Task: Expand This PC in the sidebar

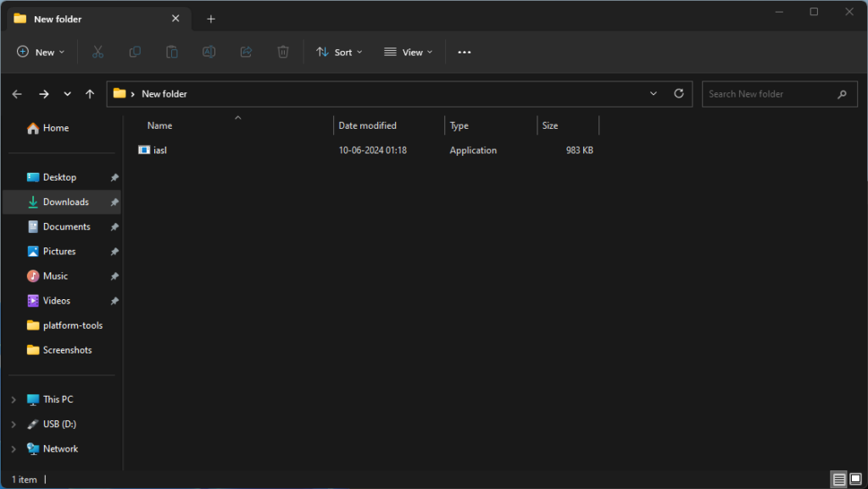Action: pyautogui.click(x=14, y=398)
